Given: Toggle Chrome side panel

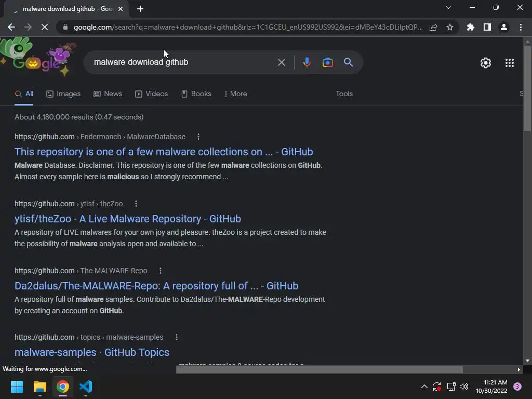Looking at the screenshot, I should (487, 27).
